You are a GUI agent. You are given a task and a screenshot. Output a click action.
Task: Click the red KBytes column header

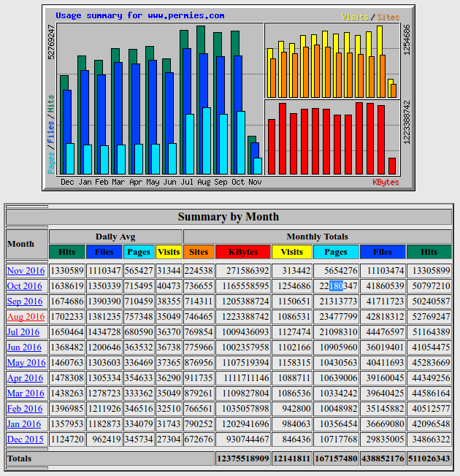[x=243, y=252]
